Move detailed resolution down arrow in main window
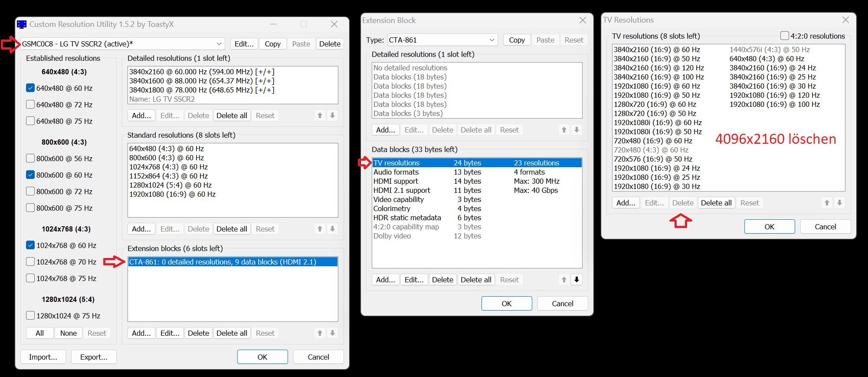The width and height of the screenshot is (868, 377). coord(332,116)
